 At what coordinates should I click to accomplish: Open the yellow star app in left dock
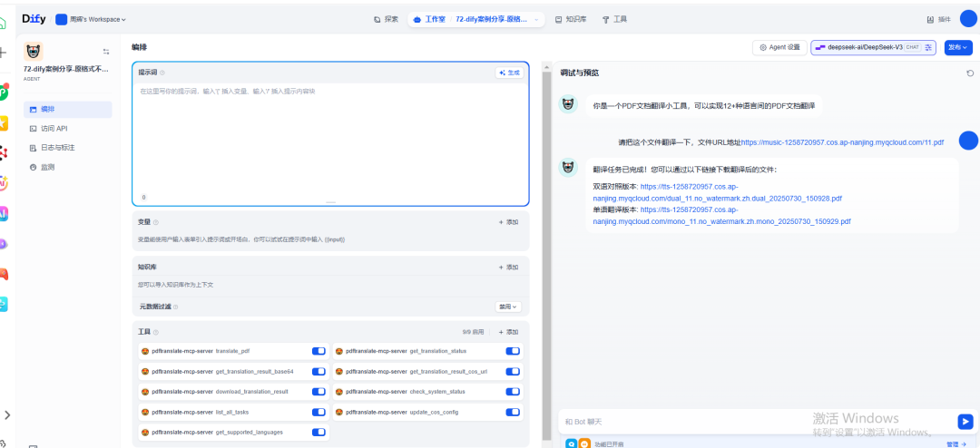[3, 123]
